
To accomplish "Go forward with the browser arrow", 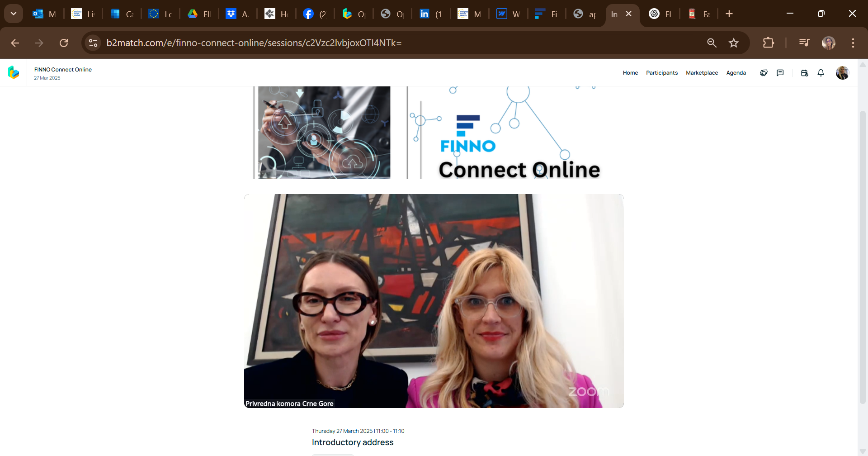I will [x=39, y=43].
